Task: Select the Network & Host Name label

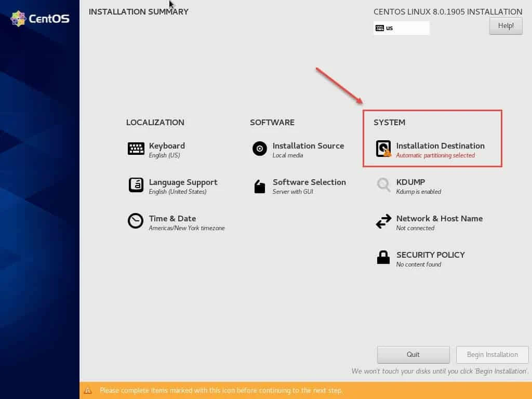Action: (x=439, y=218)
